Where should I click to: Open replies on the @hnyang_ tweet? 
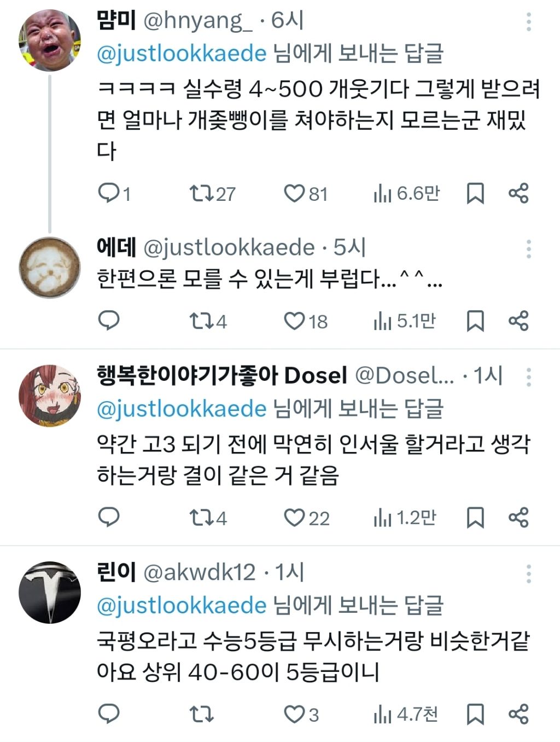(x=108, y=193)
